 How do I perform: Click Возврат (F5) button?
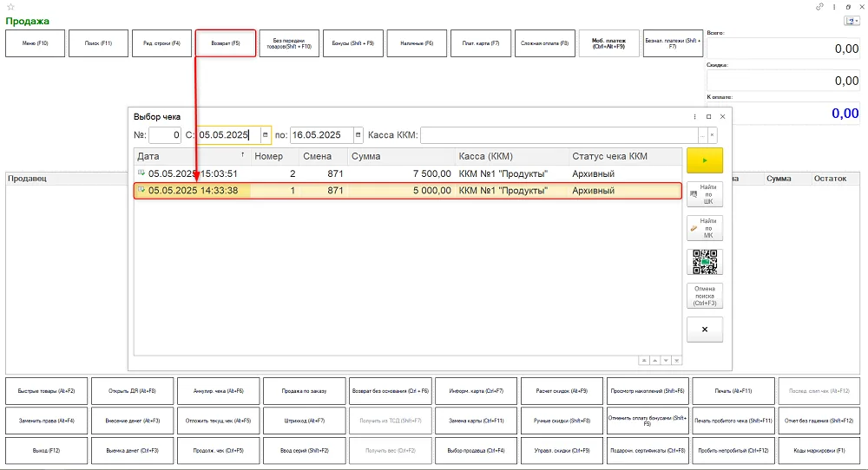[226, 43]
